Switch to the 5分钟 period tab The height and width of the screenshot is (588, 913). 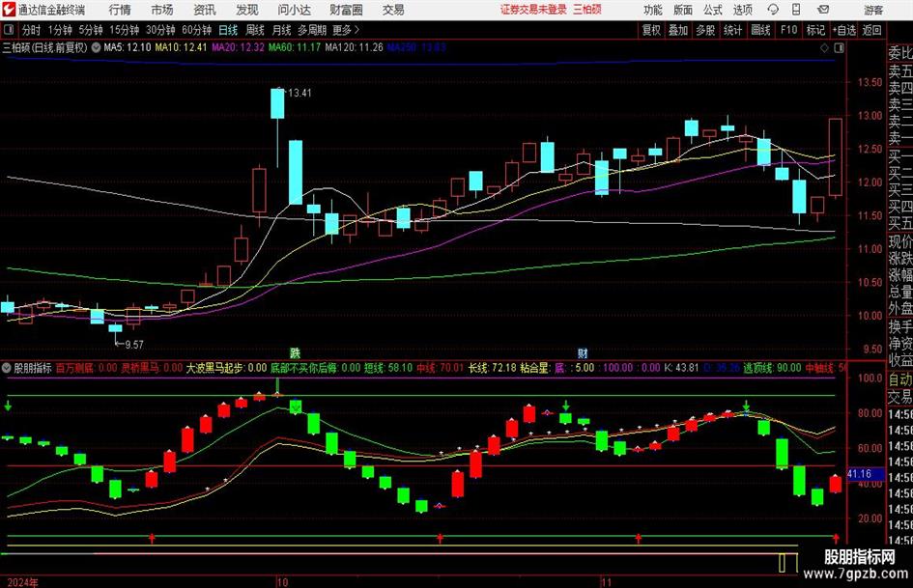click(x=91, y=30)
